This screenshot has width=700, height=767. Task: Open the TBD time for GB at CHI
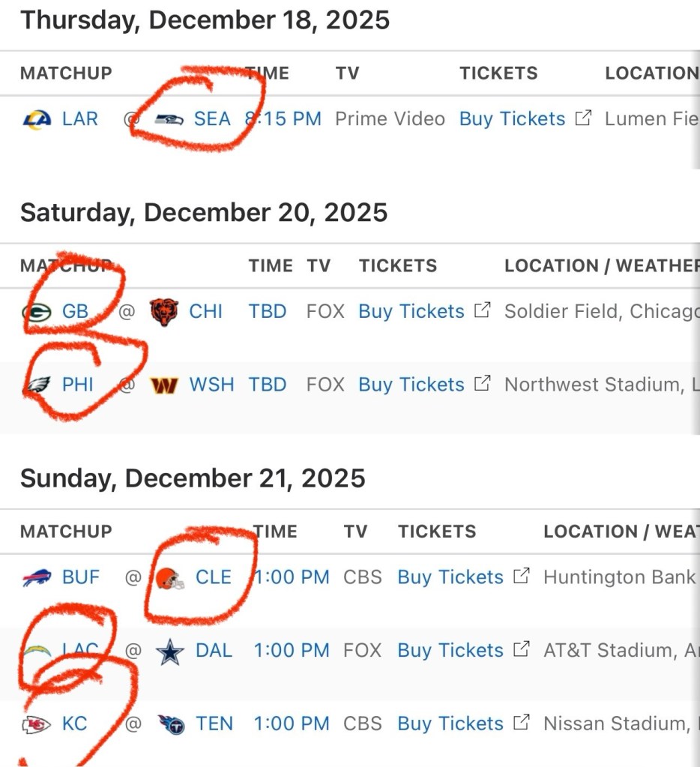click(268, 311)
